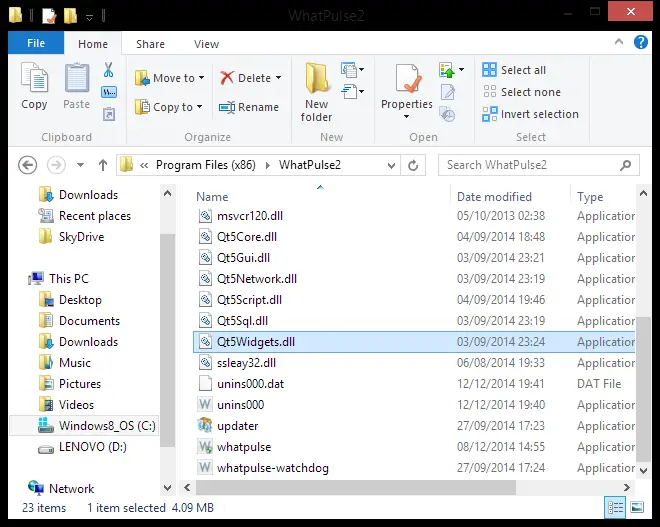Screen dimensions: 660x527
Task: Click Select all in the ribbon
Action: pyautogui.click(x=514, y=70)
